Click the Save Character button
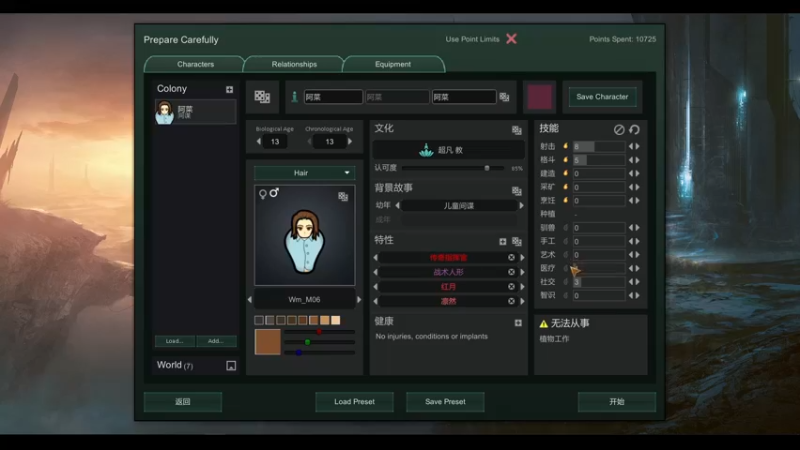Viewport: 800px width, 450px height. click(602, 96)
